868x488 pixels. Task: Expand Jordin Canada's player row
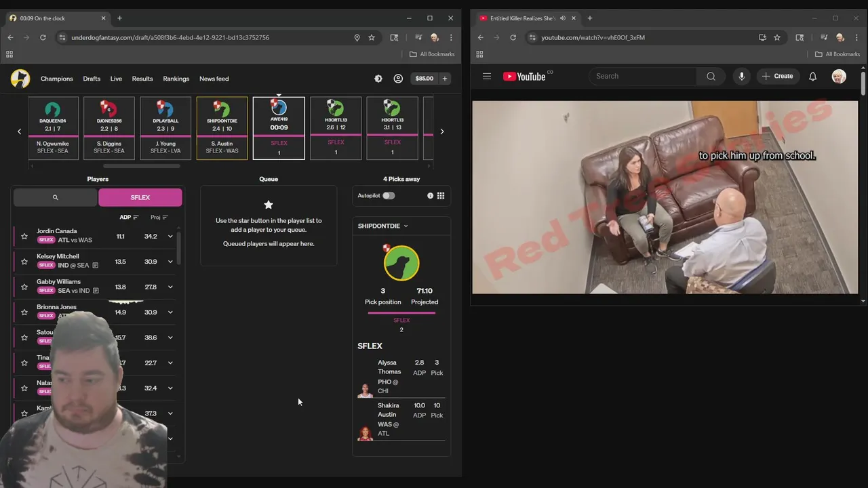coord(170,237)
